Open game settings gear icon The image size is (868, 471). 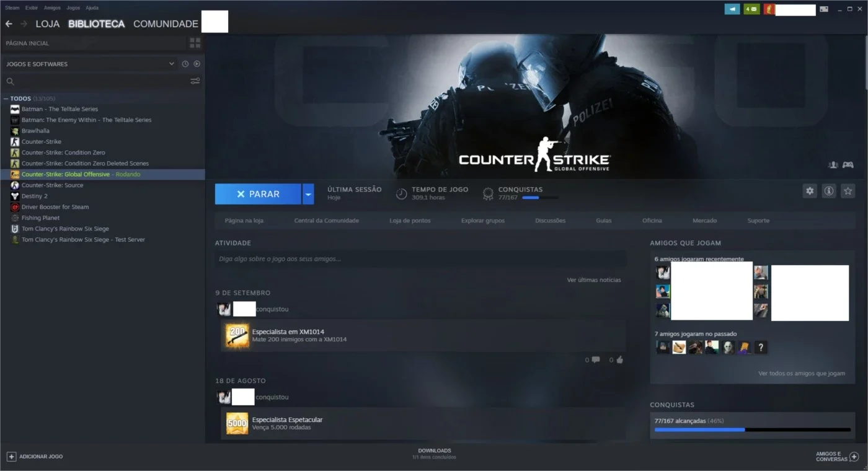809,191
